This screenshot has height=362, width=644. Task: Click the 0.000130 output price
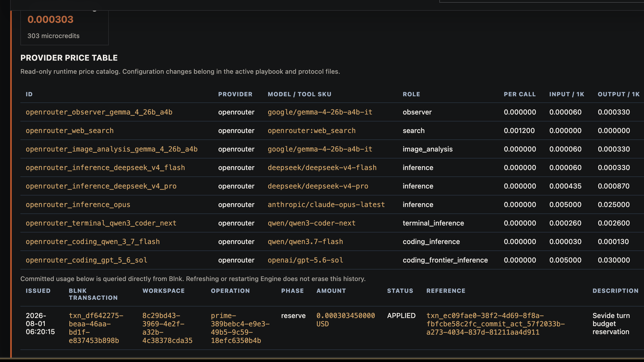point(613,242)
